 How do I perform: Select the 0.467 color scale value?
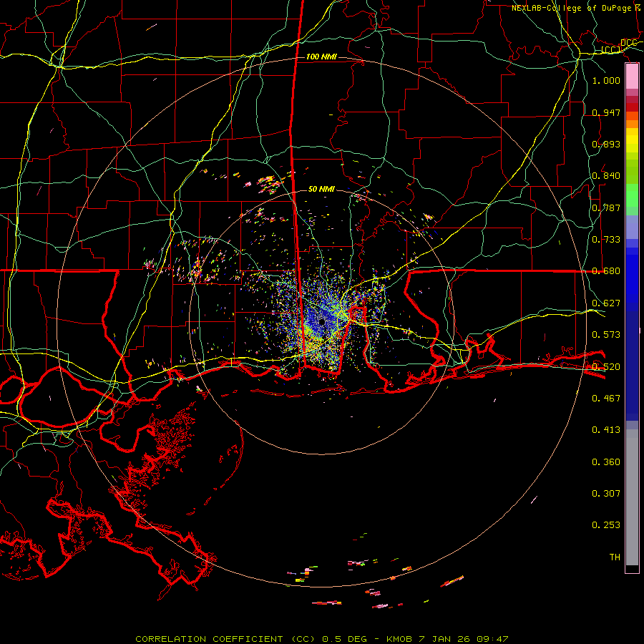(x=606, y=399)
